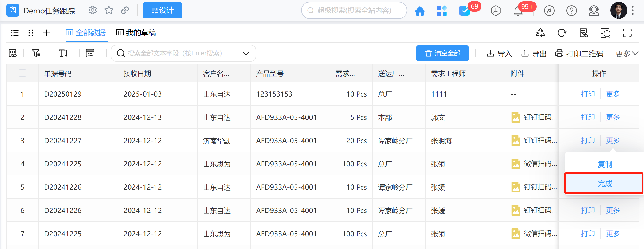Open the help question mark icon

click(571, 11)
